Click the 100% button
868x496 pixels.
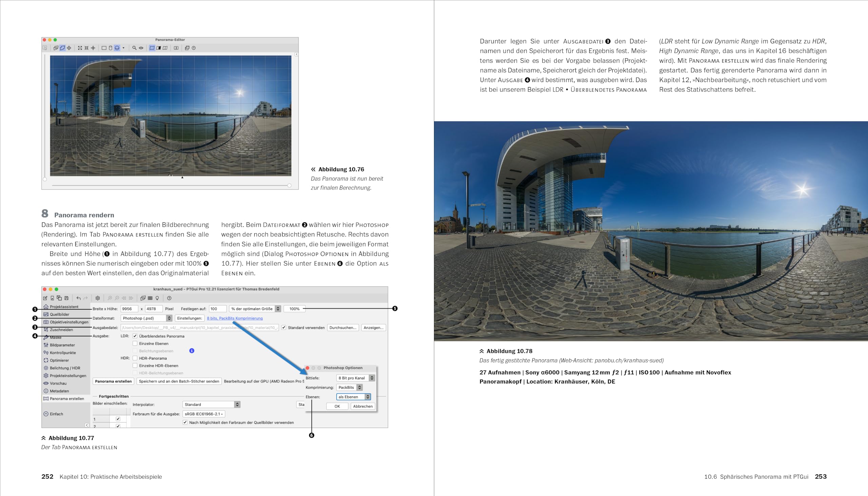click(294, 309)
